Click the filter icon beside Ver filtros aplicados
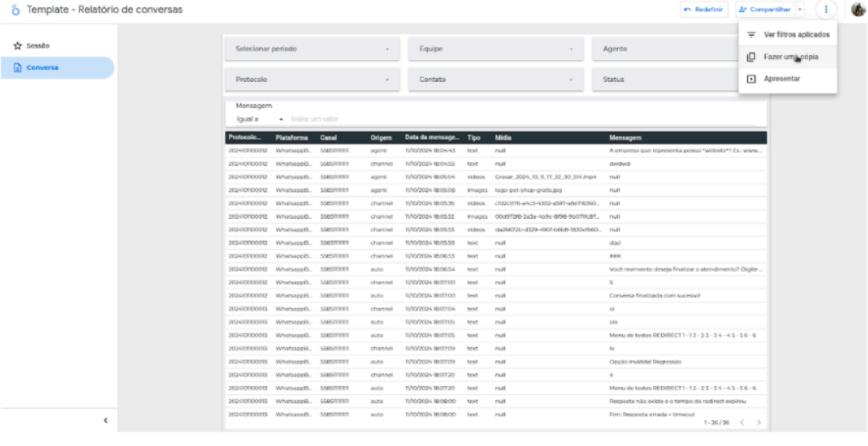Screen dimensions: 868x446 [x=751, y=34]
